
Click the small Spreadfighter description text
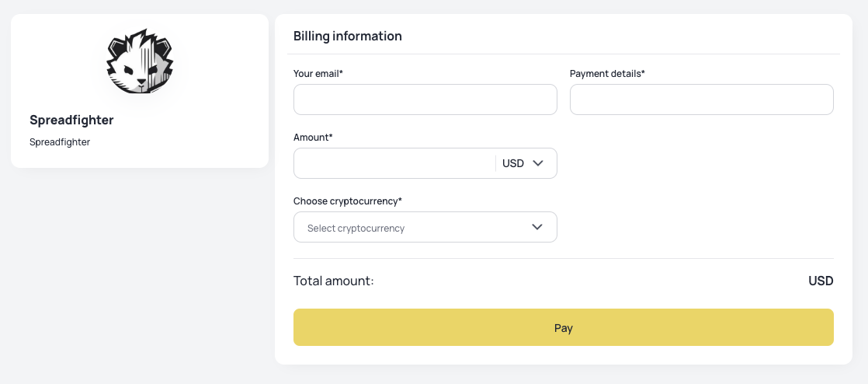point(60,142)
